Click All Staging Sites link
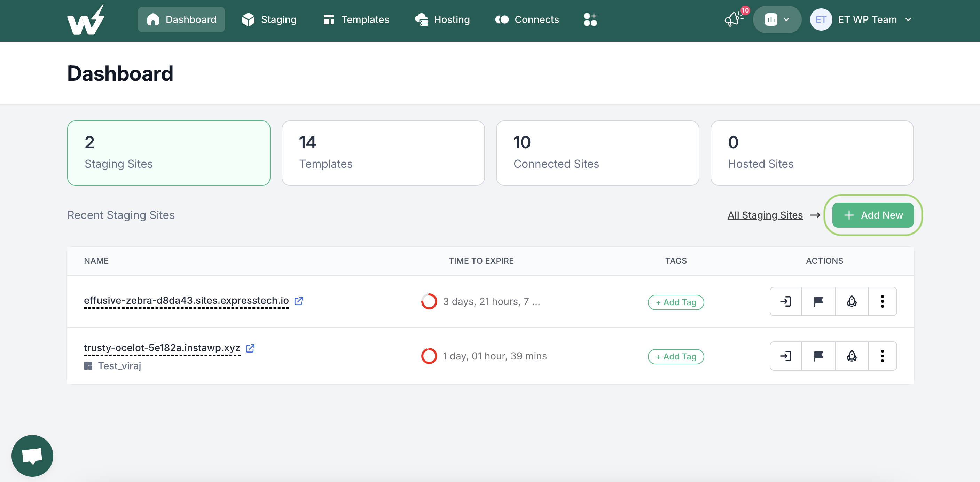This screenshot has height=482, width=980. [765, 215]
